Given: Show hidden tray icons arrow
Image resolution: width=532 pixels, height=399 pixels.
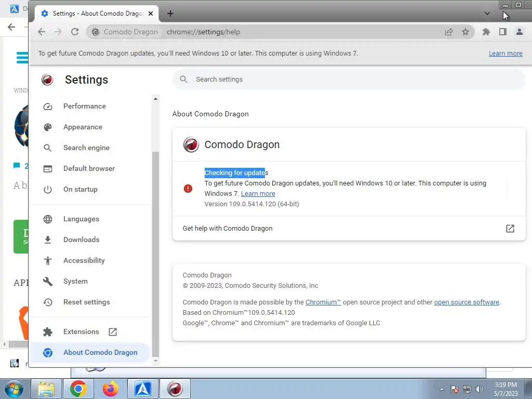Looking at the screenshot, I should [442, 389].
